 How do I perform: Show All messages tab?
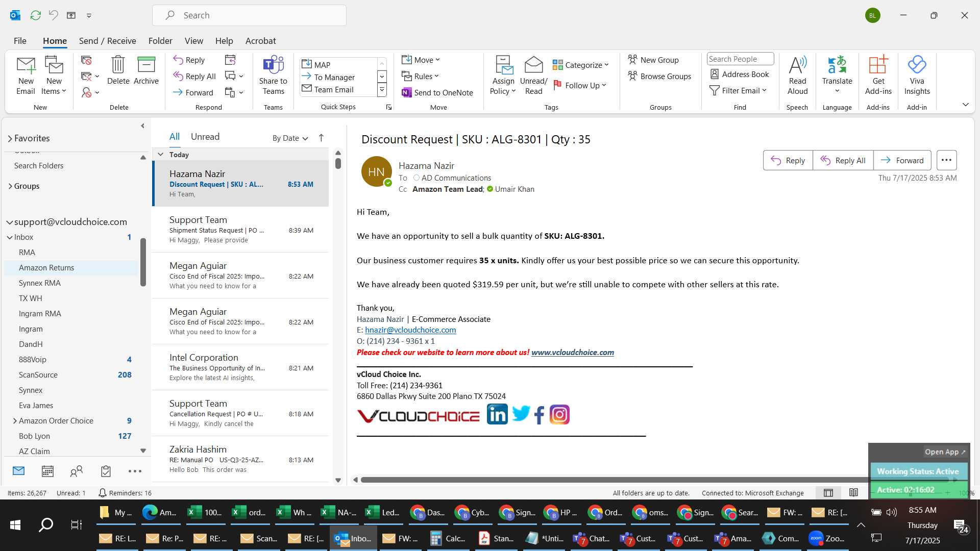(x=175, y=137)
